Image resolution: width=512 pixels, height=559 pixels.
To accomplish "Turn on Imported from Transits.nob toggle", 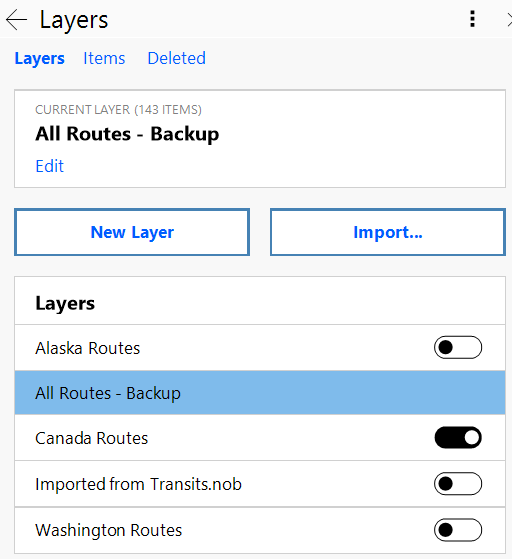I will click(x=458, y=484).
